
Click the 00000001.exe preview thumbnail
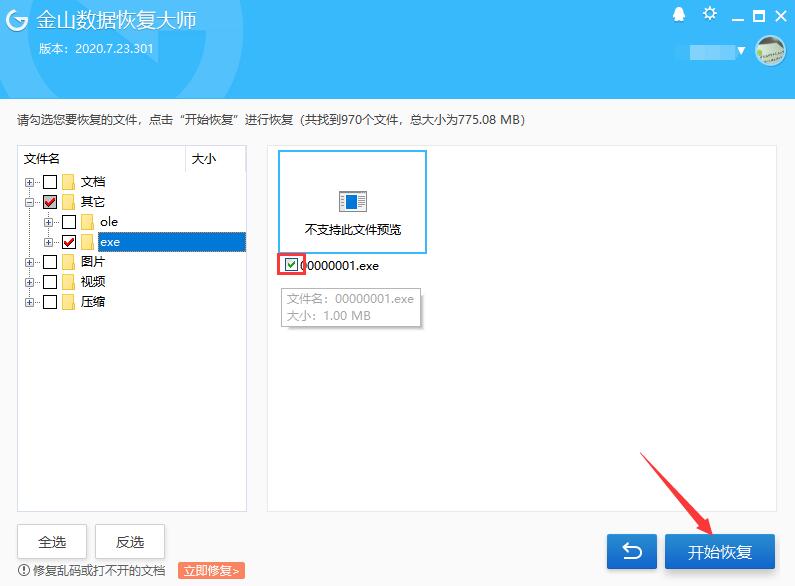pyautogui.click(x=352, y=202)
